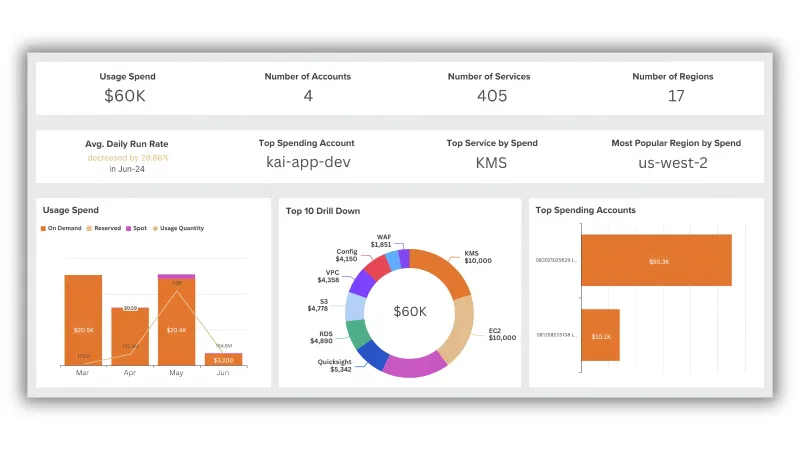The image size is (800, 450).
Task: Click 'decreased by 29.86%' run rate text
Action: 128,158
